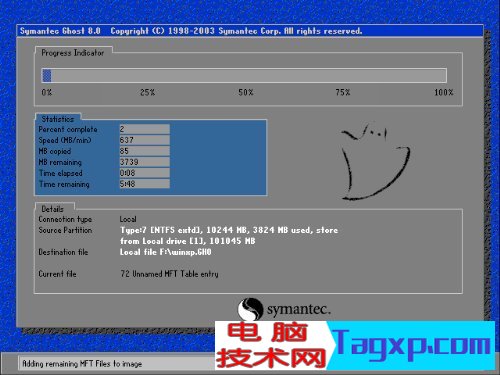500x375 pixels.
Task: Click the Destination file label
Action: 63,252
